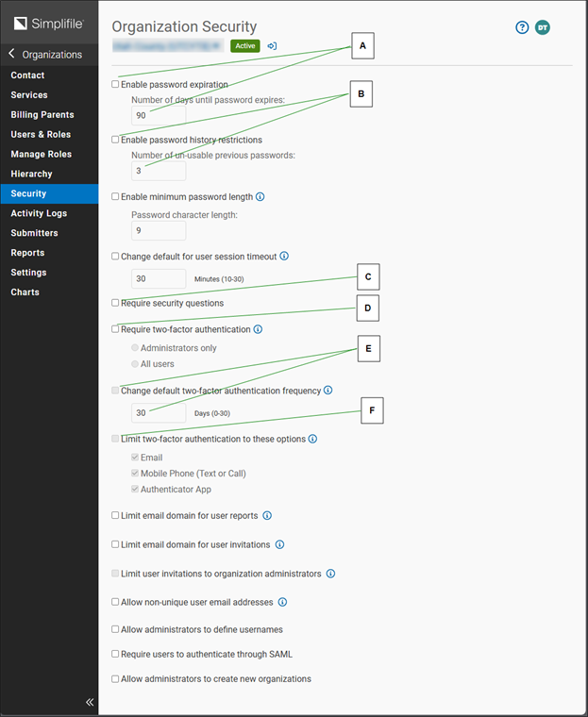
Task: Toggle Mobile Phone (Text or Call) checkbox
Action: (135, 473)
